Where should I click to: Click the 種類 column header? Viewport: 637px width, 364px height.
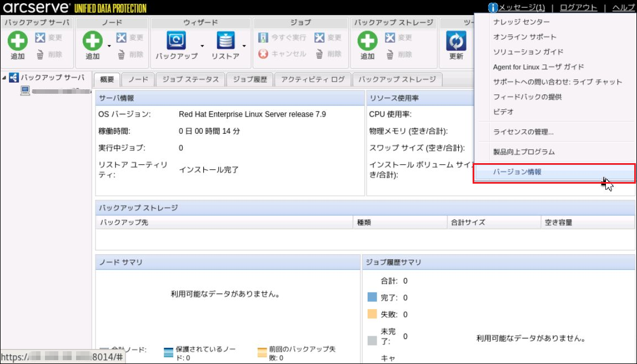400,223
